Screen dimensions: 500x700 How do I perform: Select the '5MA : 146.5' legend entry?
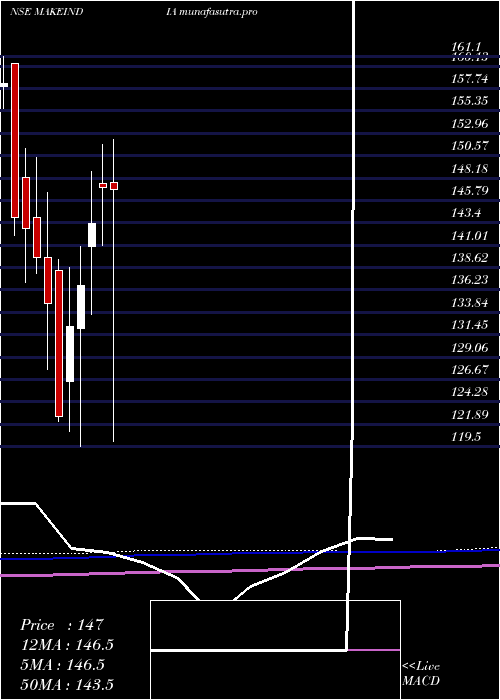[62, 664]
